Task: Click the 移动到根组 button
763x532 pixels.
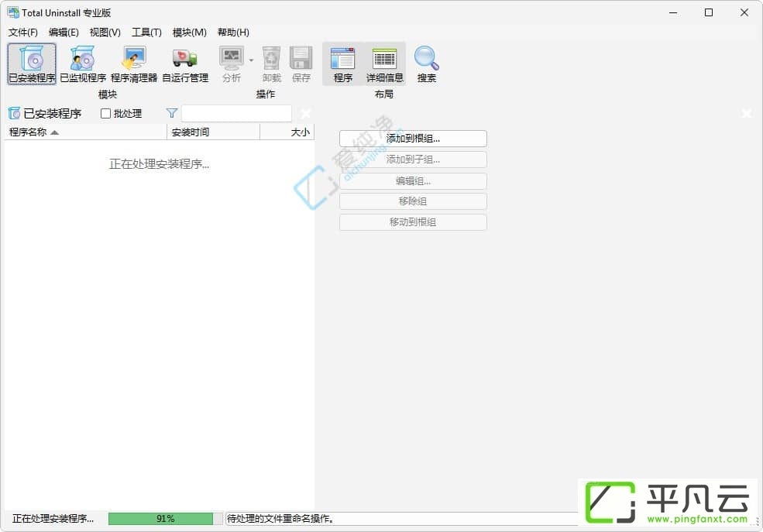Action: [x=413, y=222]
